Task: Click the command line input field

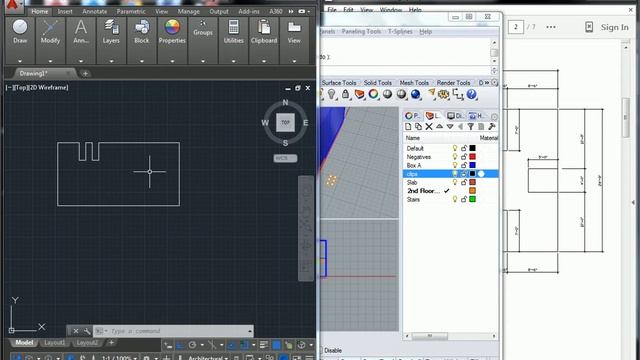Action: tap(173, 331)
